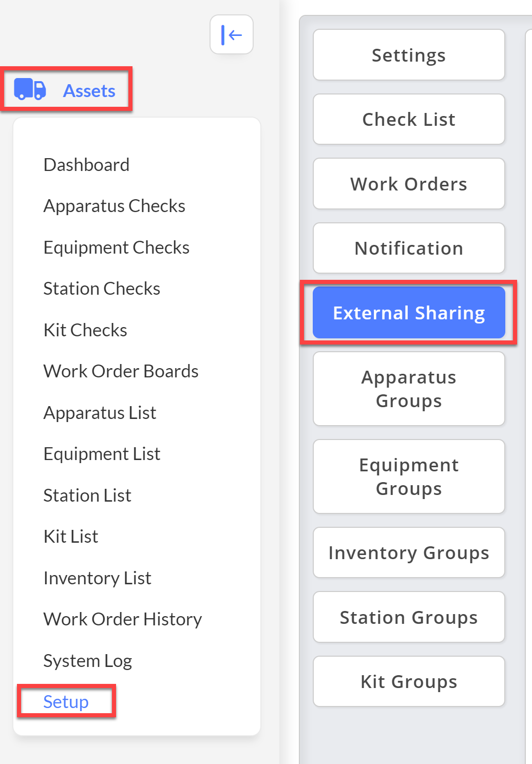
Task: Select Station Checks in sidebar
Action: (102, 289)
